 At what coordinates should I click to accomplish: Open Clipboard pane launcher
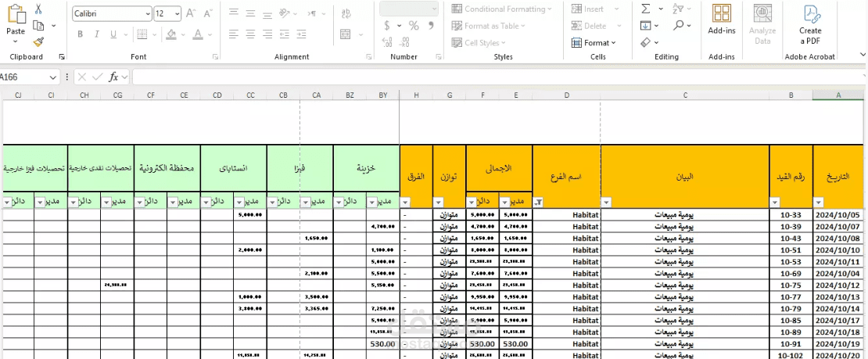pyautogui.click(x=62, y=56)
